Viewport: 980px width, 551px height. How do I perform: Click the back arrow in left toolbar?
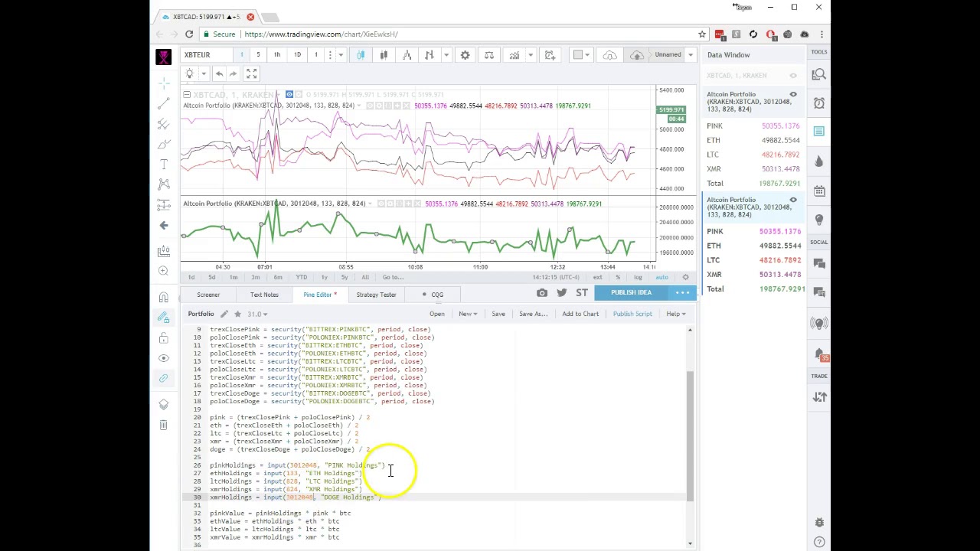click(164, 225)
